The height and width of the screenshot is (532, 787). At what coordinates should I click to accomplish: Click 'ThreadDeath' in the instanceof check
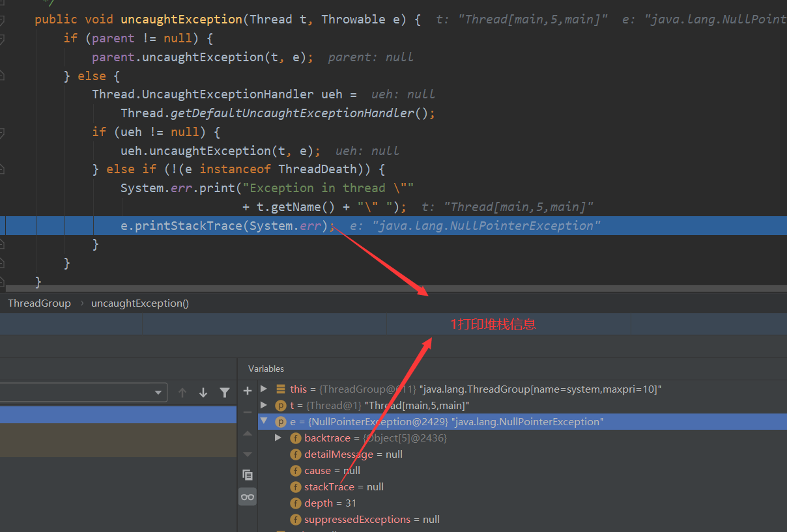point(318,169)
